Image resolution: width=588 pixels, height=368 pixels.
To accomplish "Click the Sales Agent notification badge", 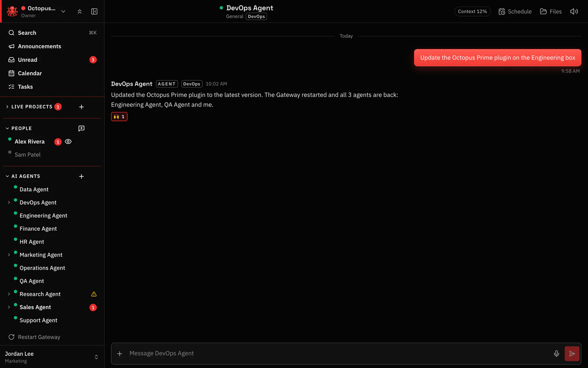I will 93,307.
